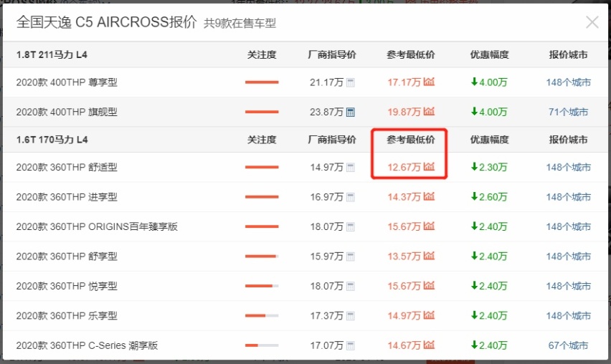Open calculator icon for 400THP 旗舰型 23.87万

point(350,112)
